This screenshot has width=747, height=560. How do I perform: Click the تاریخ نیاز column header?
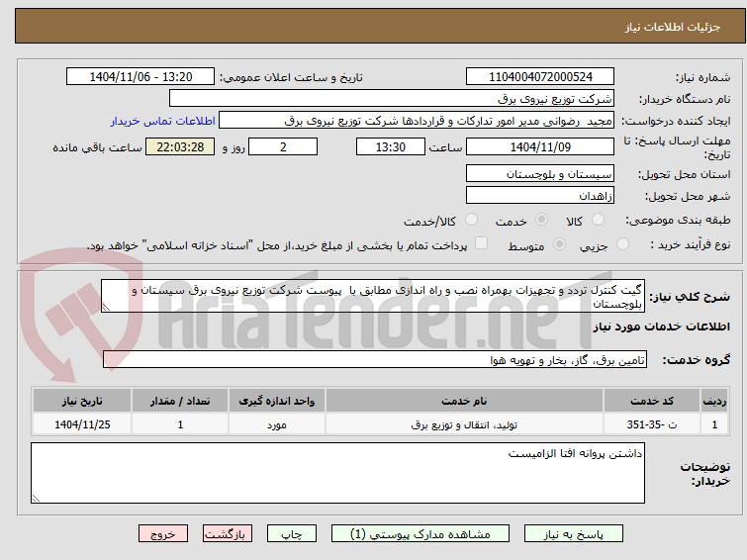82,401
